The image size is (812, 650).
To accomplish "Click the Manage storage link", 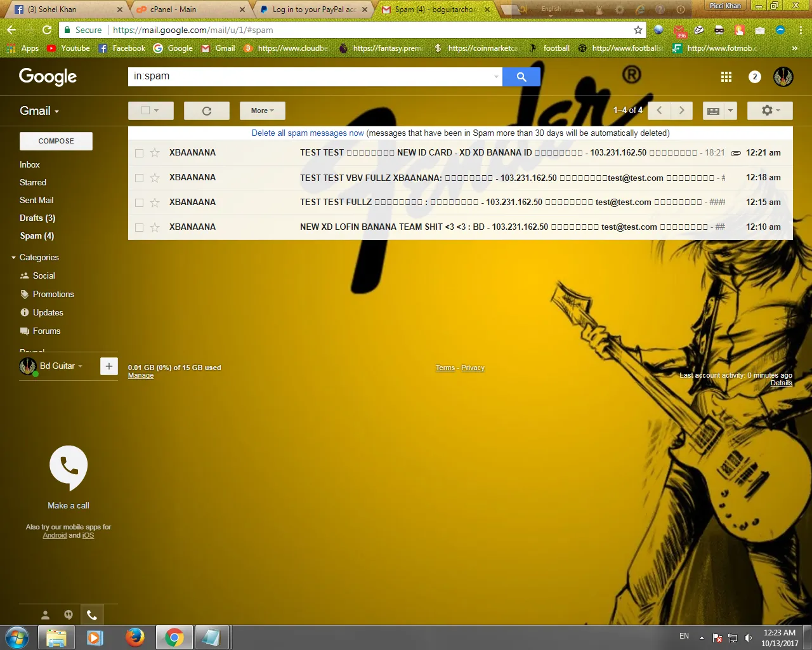I will pos(141,376).
